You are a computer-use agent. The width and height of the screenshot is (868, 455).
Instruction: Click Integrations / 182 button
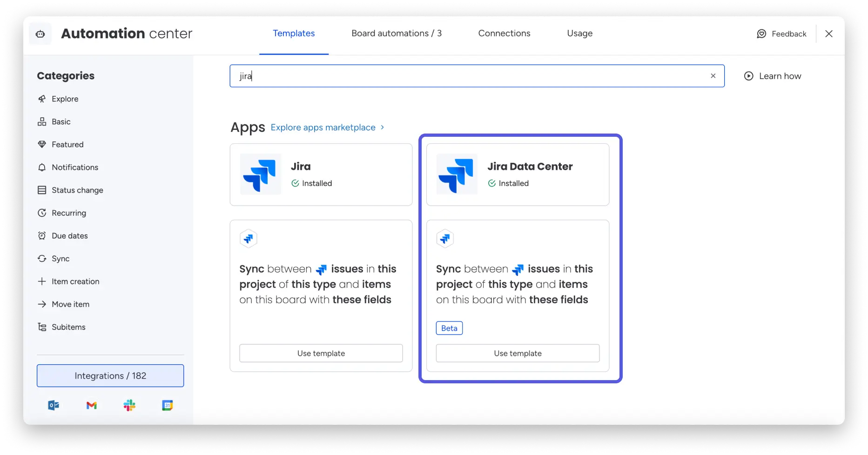click(x=110, y=375)
